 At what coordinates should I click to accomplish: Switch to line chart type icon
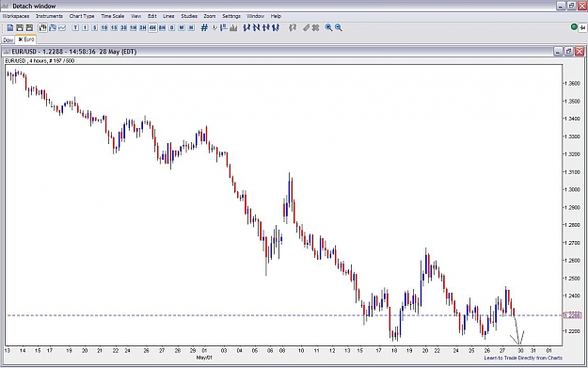point(62,27)
